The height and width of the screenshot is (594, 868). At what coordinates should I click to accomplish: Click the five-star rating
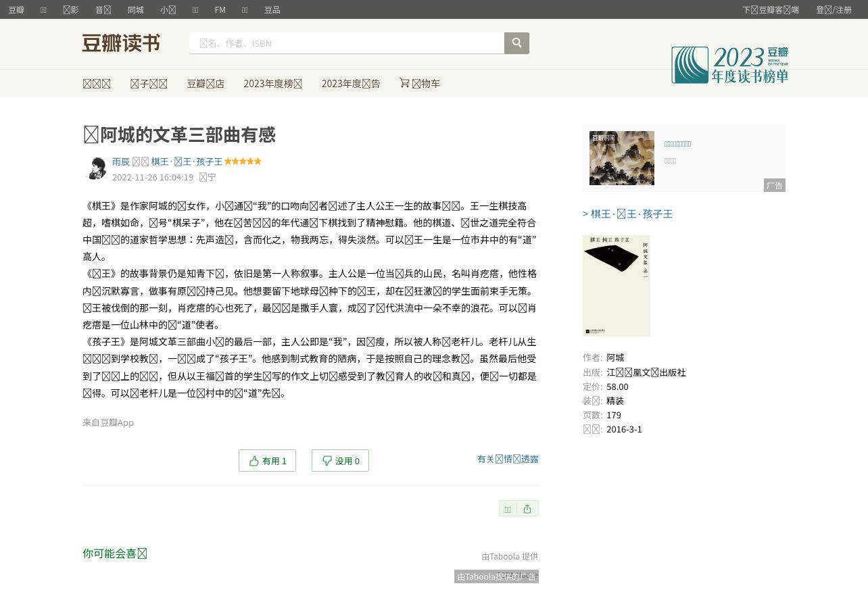pos(243,162)
